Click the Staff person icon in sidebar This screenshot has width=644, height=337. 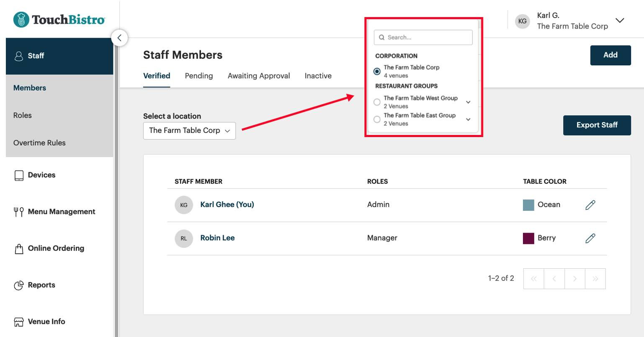[x=19, y=56]
